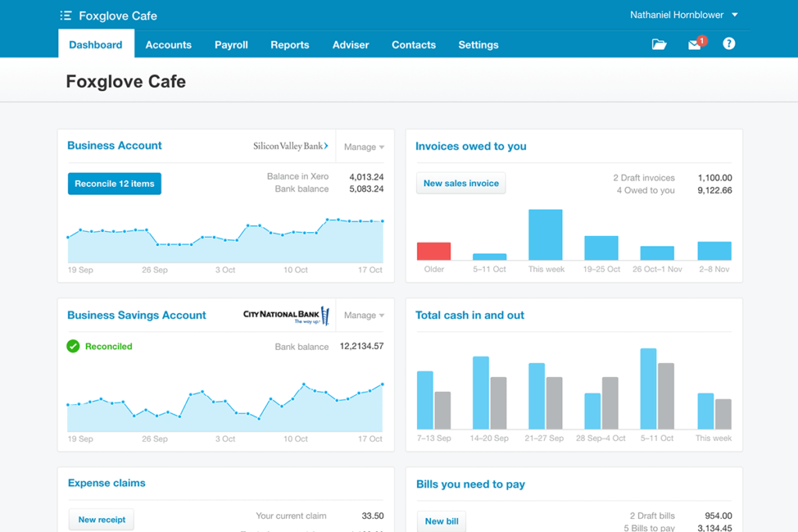798x532 pixels.
Task: Open the 2 Draft invoices link
Action: [644, 178]
